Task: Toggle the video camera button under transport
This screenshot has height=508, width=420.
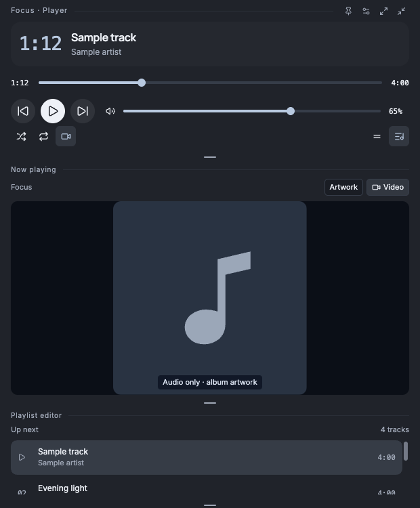Action: [x=66, y=136]
